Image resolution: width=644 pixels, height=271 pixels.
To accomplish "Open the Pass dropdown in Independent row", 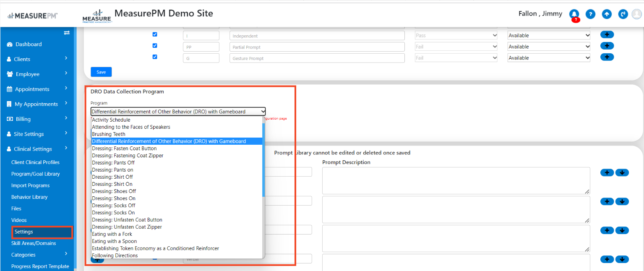I will click(x=456, y=36).
